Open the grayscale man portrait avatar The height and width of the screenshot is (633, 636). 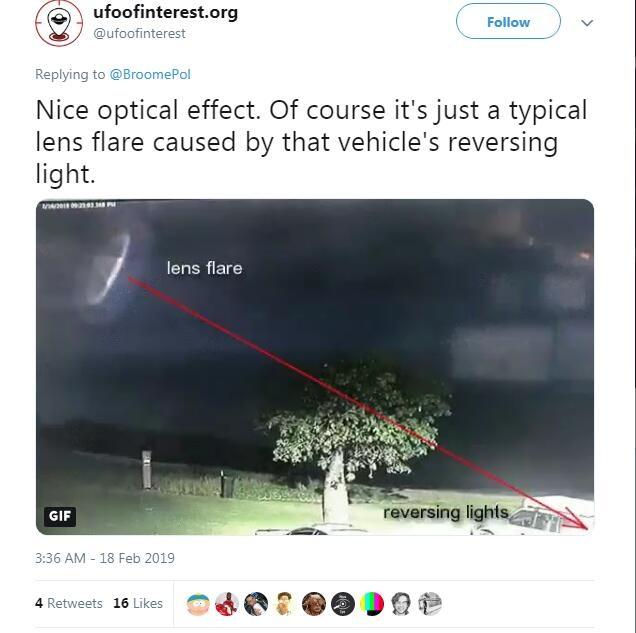pyautogui.click(x=401, y=604)
